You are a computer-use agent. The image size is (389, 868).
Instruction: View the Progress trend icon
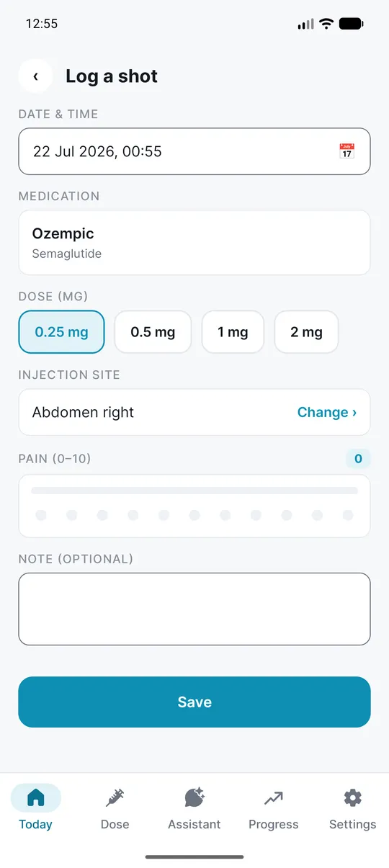point(274,797)
